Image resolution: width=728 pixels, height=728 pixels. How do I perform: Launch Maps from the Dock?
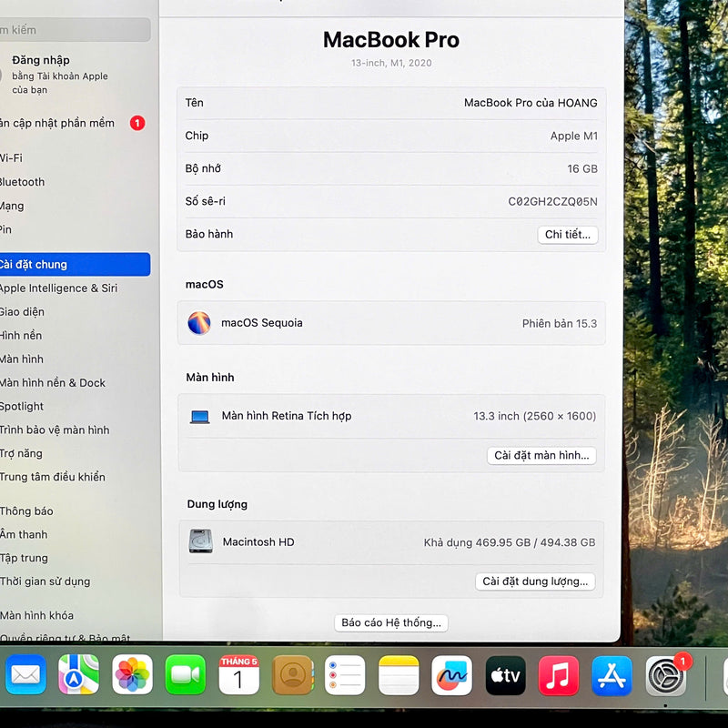(x=78, y=674)
